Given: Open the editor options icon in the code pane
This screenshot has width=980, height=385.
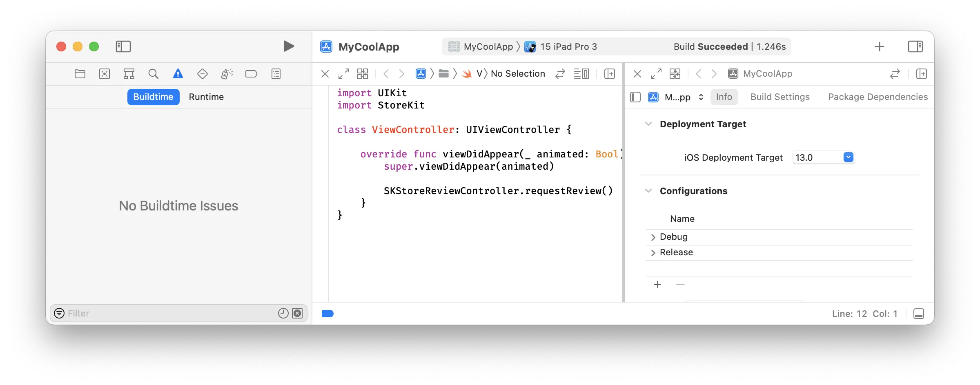Looking at the screenshot, I should coord(581,74).
